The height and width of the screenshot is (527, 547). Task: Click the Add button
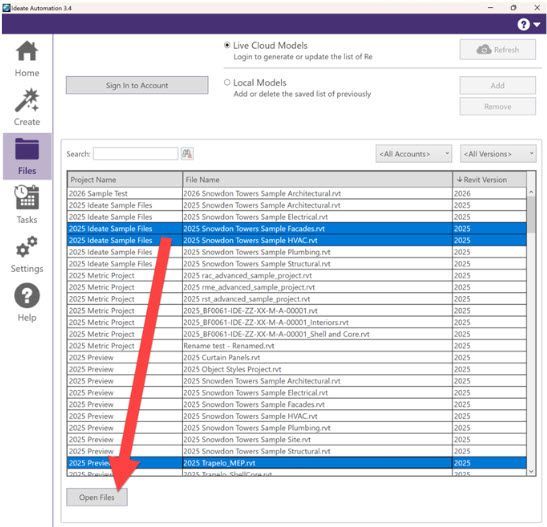(x=497, y=85)
